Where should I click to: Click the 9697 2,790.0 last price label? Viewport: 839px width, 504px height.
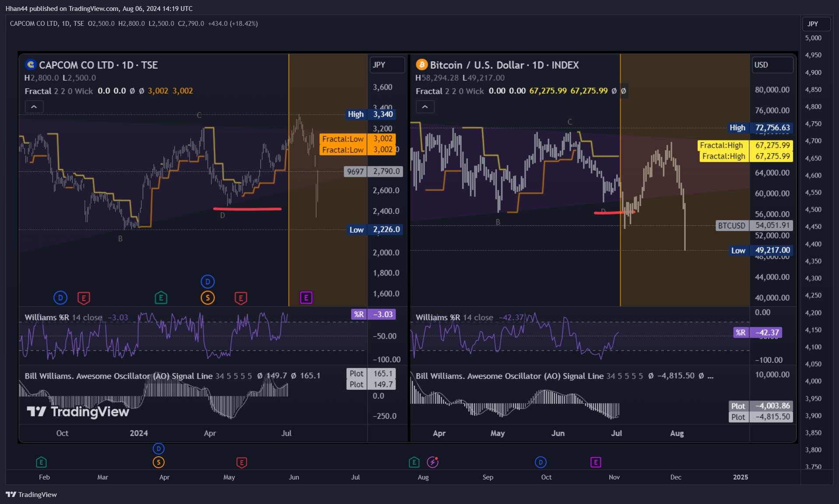[373, 171]
